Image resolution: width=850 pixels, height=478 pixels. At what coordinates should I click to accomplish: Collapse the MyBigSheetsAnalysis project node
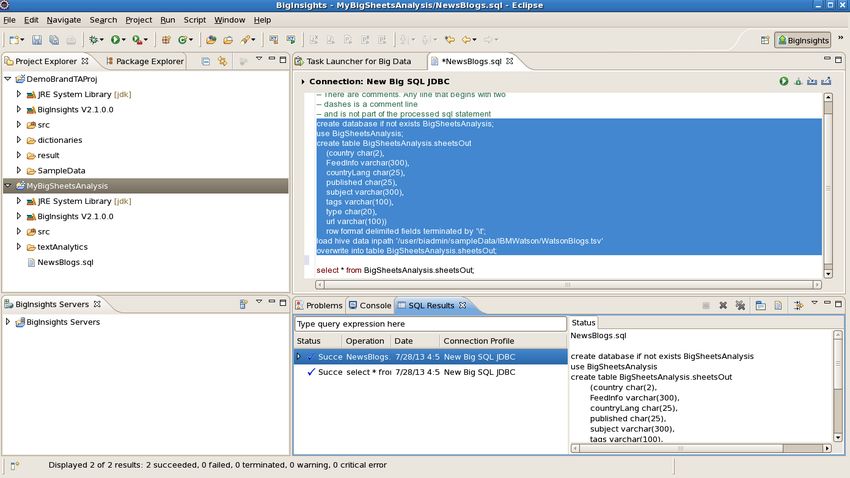(8, 185)
